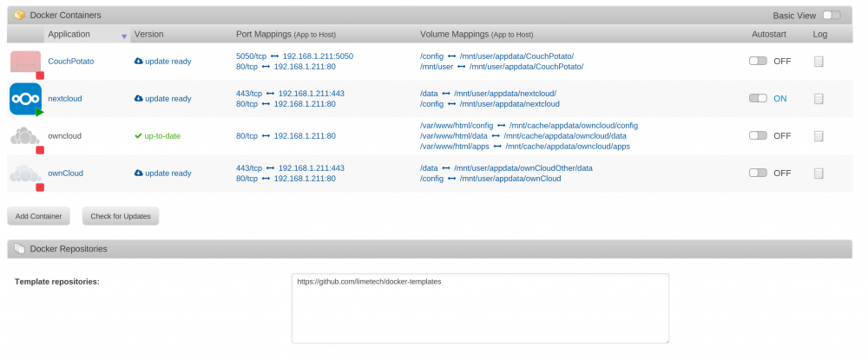
Task: Toggle autostart on the last ownCloud row
Action: 758,173
